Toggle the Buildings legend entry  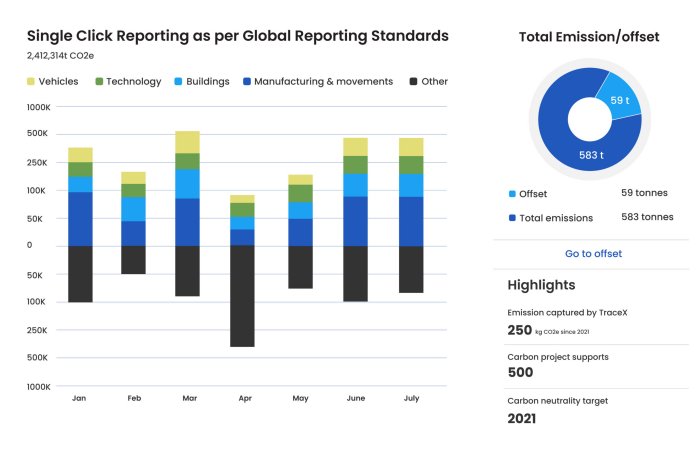click(x=207, y=81)
